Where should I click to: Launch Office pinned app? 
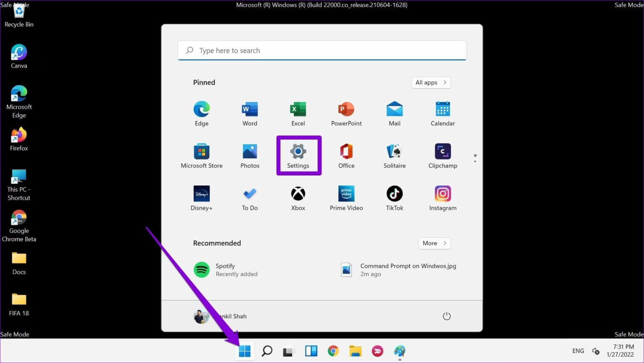pyautogui.click(x=346, y=156)
